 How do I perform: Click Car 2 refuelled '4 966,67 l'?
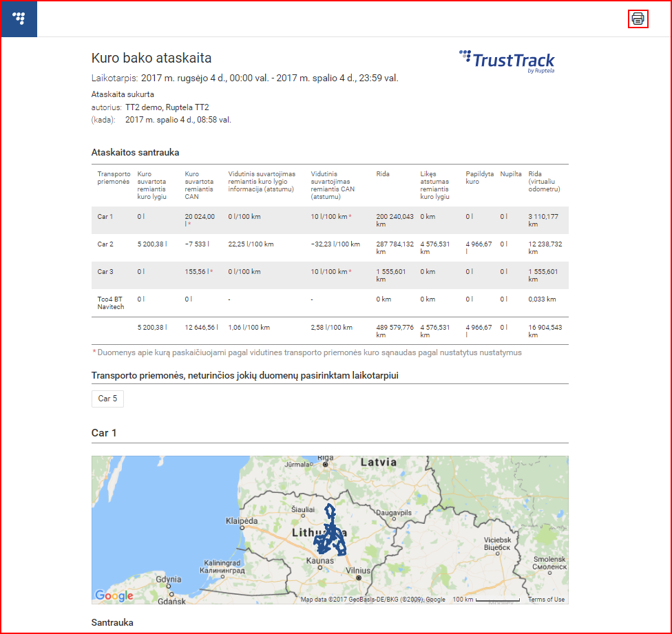point(479,248)
